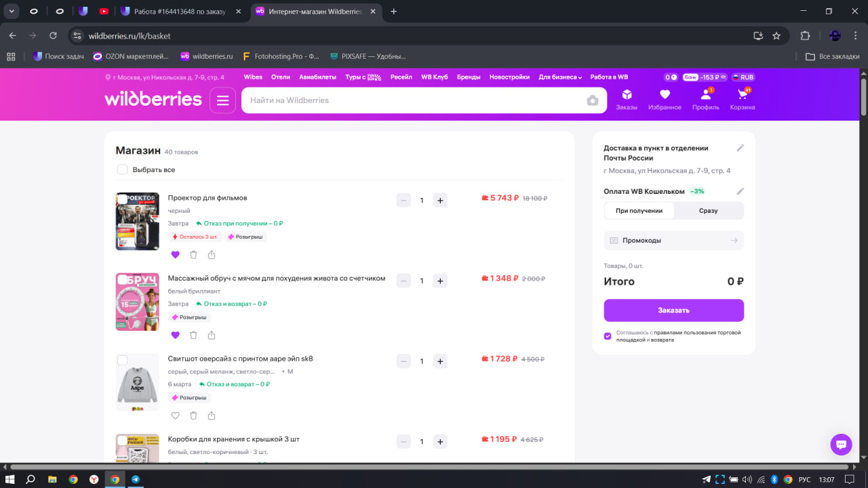
Task: Open Свитшот оверсайз product title
Action: pyautogui.click(x=241, y=359)
